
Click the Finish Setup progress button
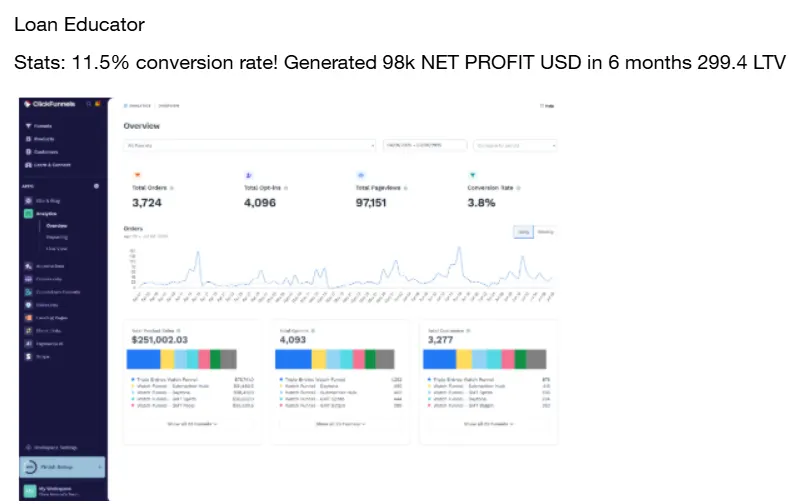pyautogui.click(x=63, y=467)
